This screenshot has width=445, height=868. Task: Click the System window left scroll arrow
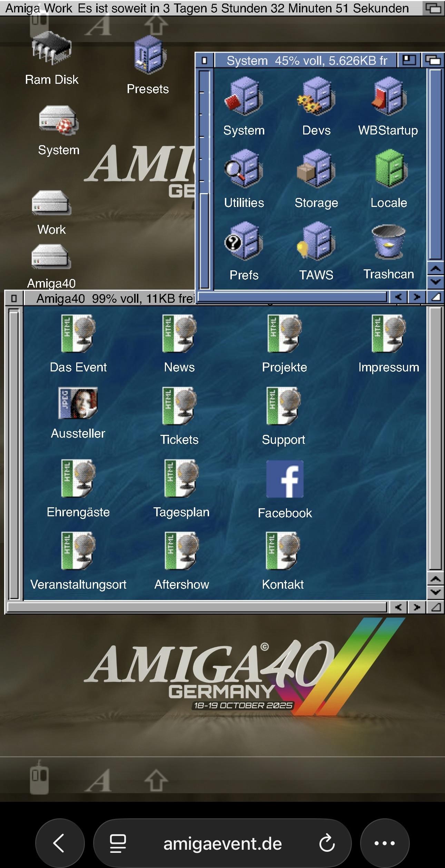point(398,297)
